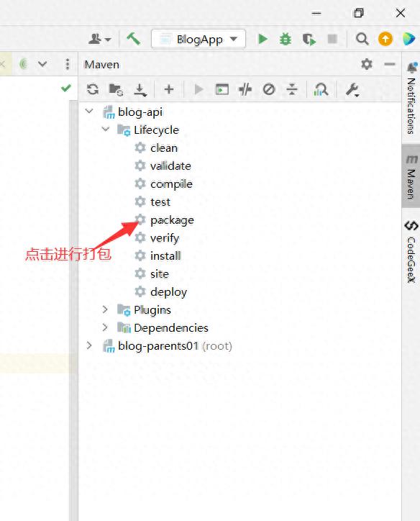
Task: Open the CodeGeeX side tab
Action: pos(411,251)
